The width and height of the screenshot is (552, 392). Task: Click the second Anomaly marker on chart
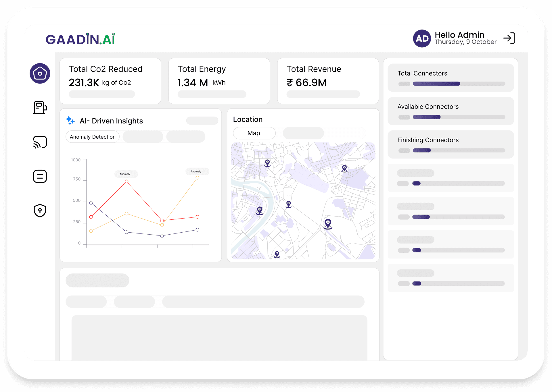(x=197, y=171)
